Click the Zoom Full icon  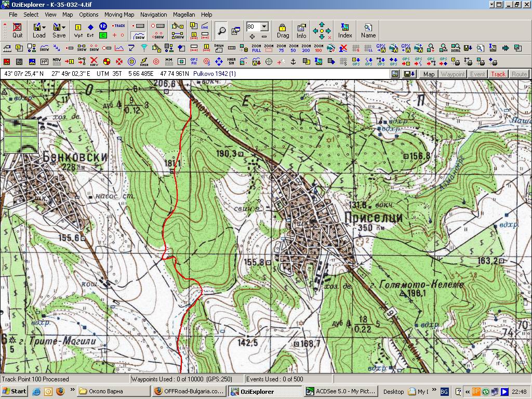(x=256, y=48)
